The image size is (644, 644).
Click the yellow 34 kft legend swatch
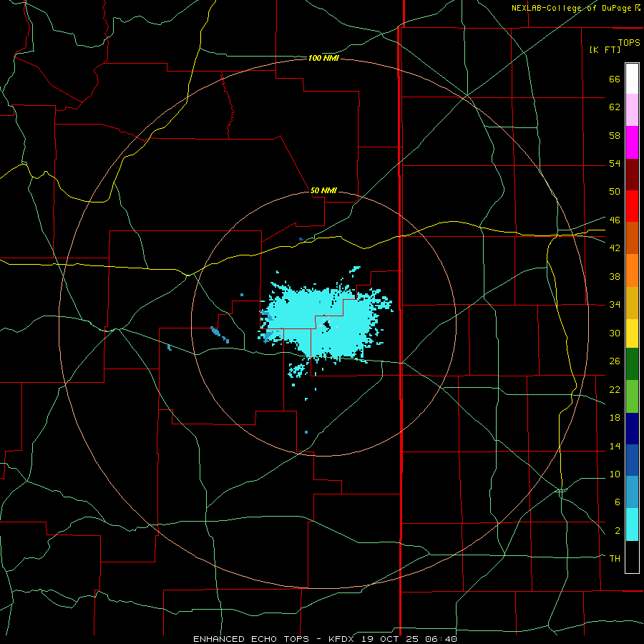click(x=632, y=333)
